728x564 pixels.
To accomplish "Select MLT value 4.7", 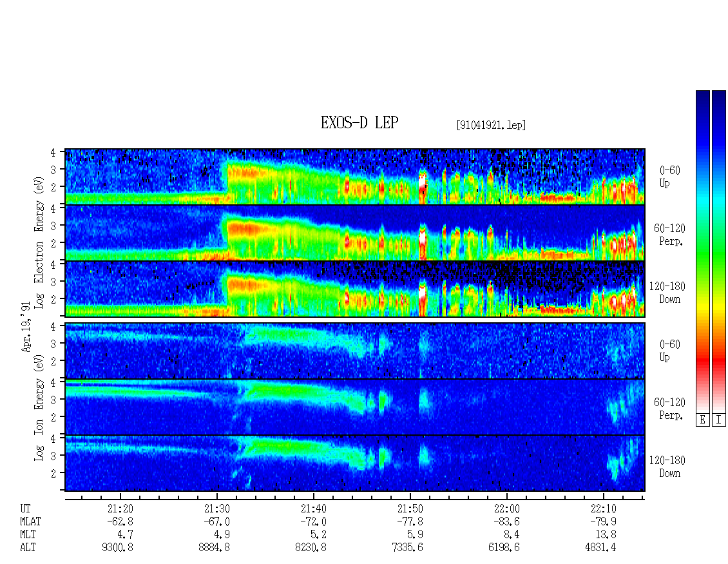I will click(126, 535).
